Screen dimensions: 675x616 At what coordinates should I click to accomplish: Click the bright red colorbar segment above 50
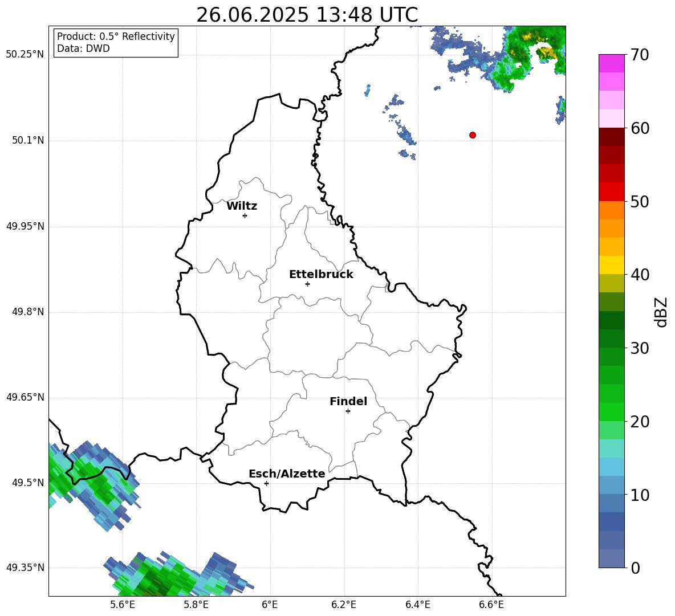tap(611, 191)
